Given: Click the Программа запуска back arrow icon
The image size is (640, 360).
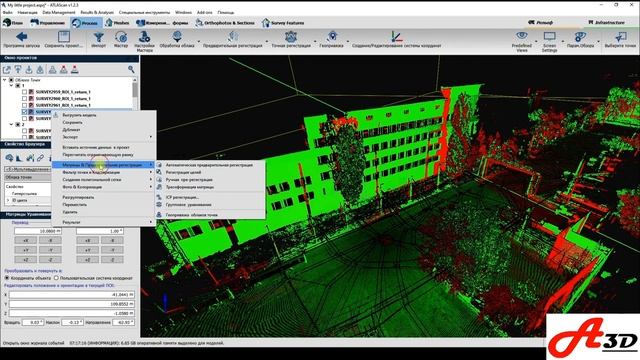Looking at the screenshot, I should click(21, 37).
